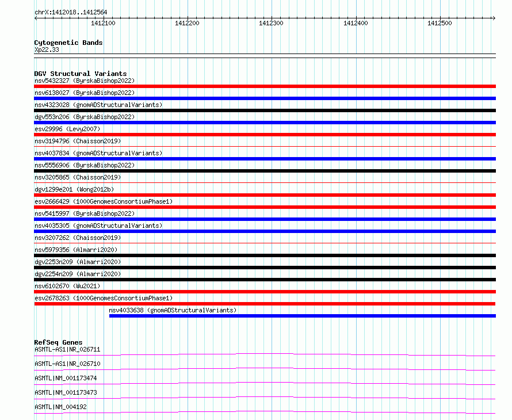Screen dimensions: 512x420
Task: Open variant nsv4033638 (gnomADStructuralVariants)
Action: pyautogui.click(x=173, y=310)
